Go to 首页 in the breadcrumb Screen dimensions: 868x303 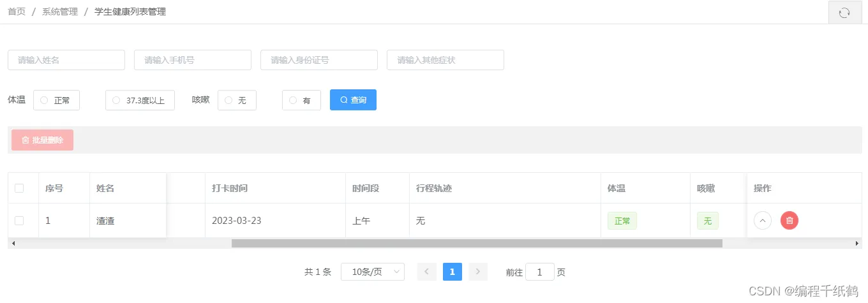click(x=17, y=11)
